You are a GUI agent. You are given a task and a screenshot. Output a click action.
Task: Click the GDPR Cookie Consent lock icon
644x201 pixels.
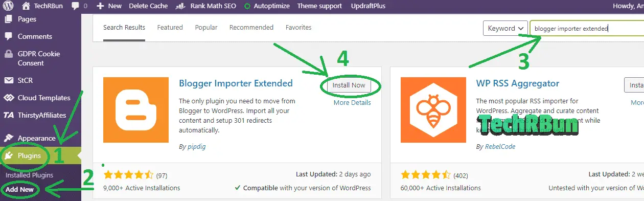pos(8,54)
